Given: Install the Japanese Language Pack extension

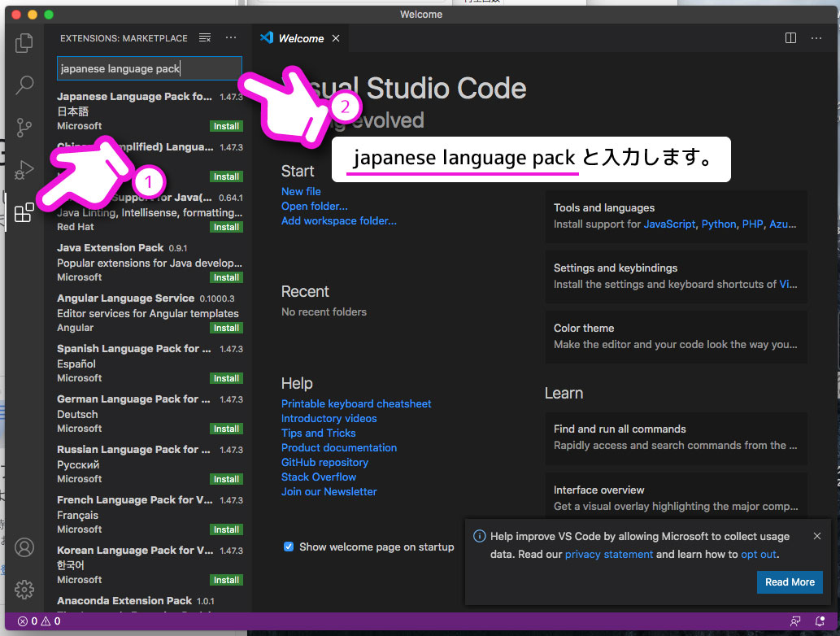Looking at the screenshot, I should click(x=226, y=126).
